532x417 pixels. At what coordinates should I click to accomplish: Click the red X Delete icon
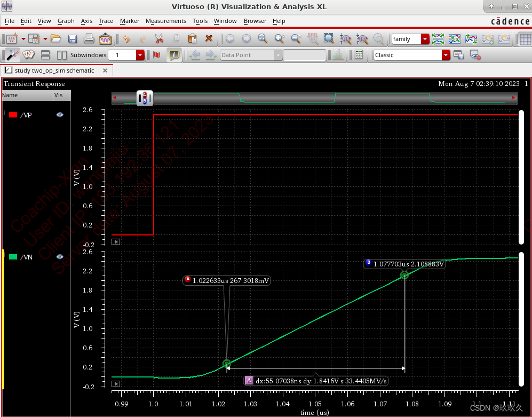point(209,39)
